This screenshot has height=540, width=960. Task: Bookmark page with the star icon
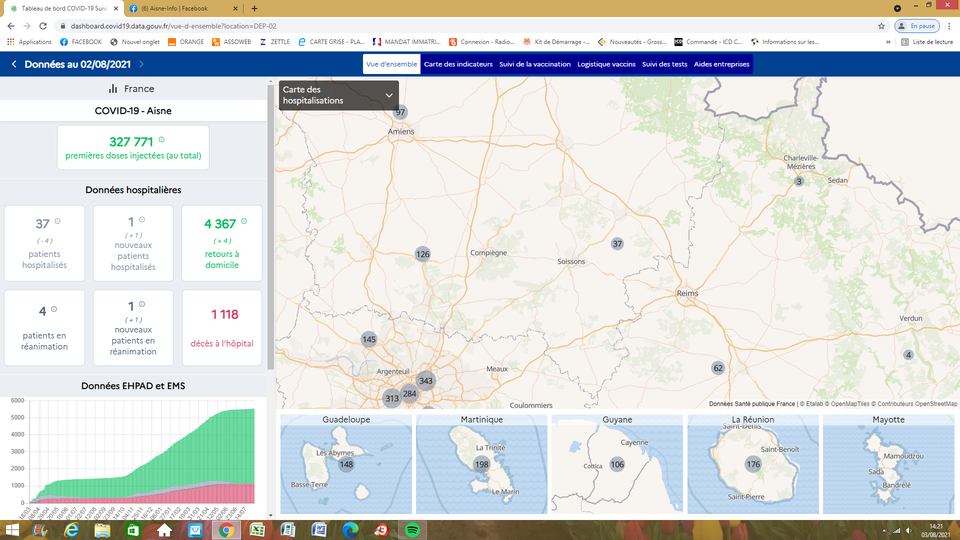coord(881,26)
